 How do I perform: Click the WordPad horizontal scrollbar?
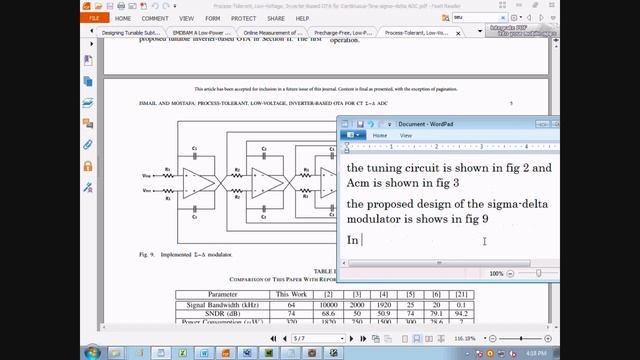pyautogui.click(x=439, y=263)
